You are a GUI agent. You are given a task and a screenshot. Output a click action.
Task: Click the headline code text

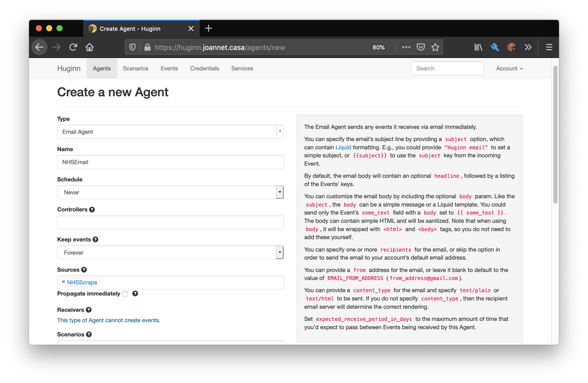click(x=447, y=176)
